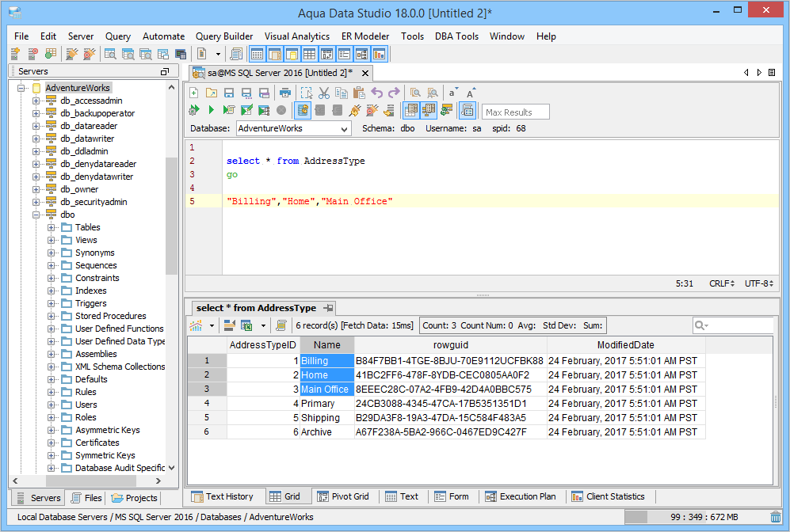Screen dimensions: 790x532
Task: Expand the Tables node in tree
Action: point(52,227)
